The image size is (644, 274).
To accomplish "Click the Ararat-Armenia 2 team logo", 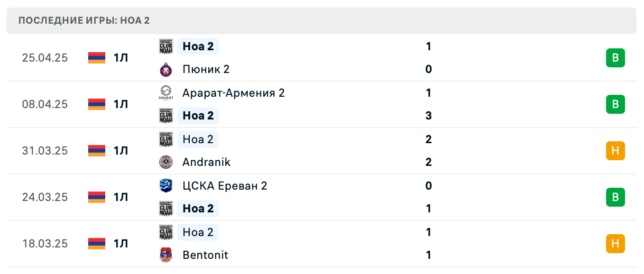I will point(166,93).
